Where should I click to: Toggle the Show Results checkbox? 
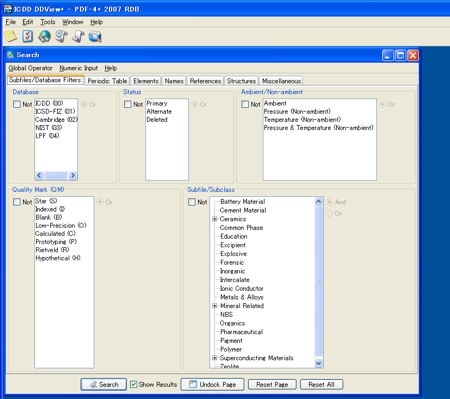pos(134,384)
